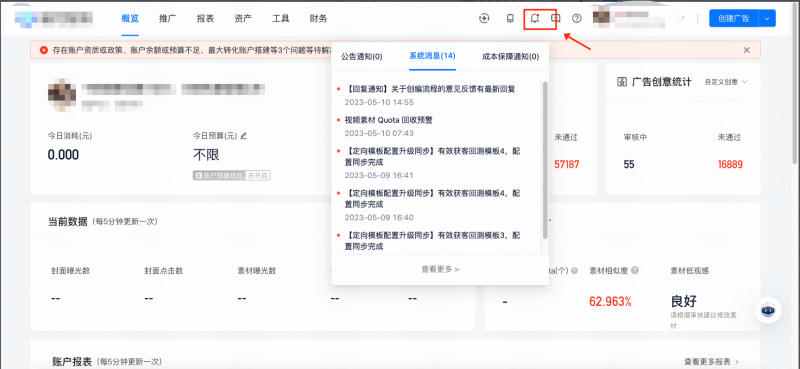Screen dimensions: 800x369
Task: Click the timestamp 2023-05-10 07:43
Action: (379, 133)
